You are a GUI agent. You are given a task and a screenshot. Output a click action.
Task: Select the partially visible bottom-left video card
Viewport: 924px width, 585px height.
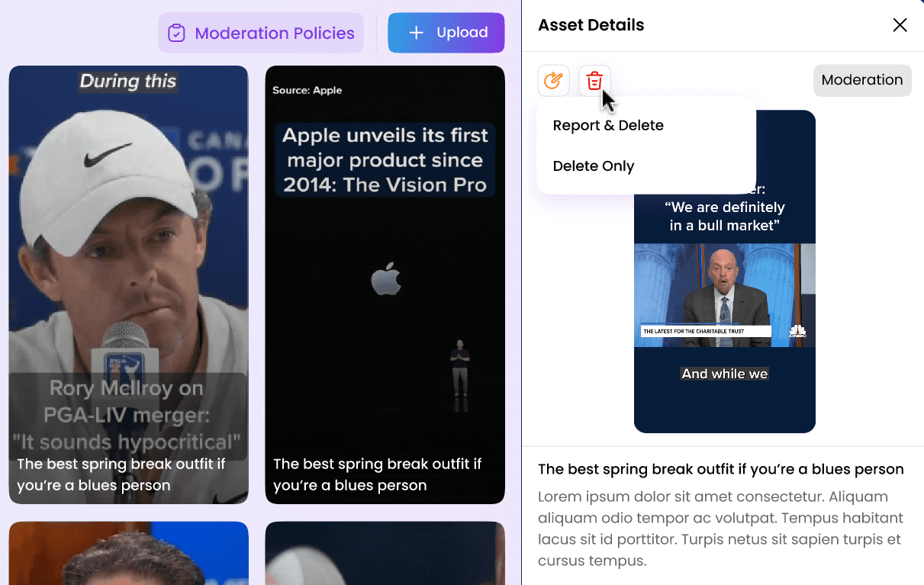[128, 553]
